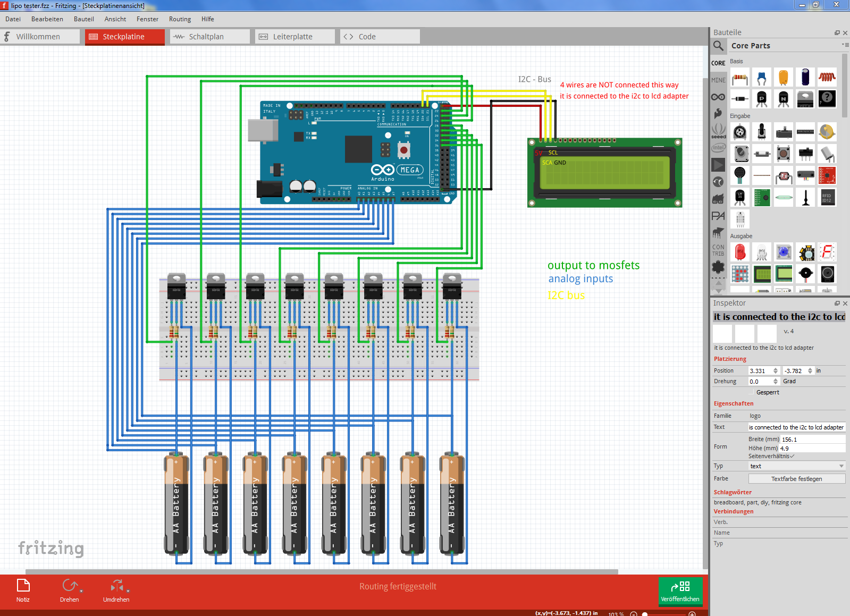The image size is (850, 616).
Task: Undock the Inspektor panel
Action: tap(837, 303)
